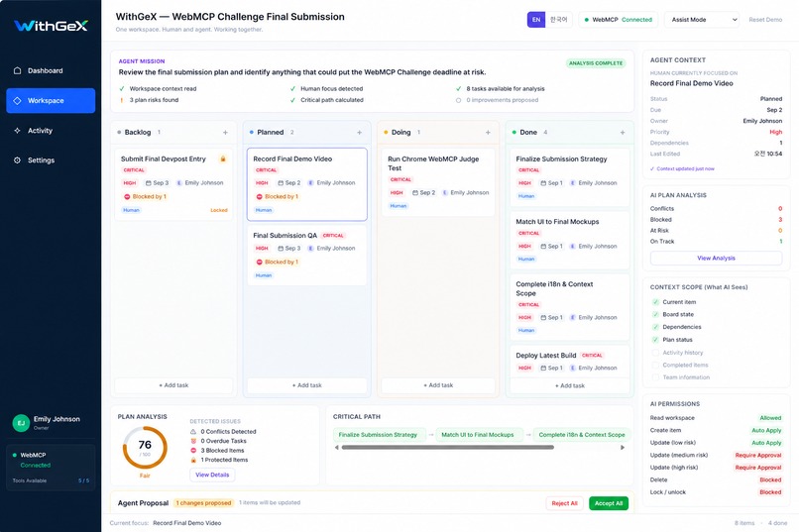The width and height of the screenshot is (799, 532).
Task: Click the Reject All button
Action: tap(565, 503)
